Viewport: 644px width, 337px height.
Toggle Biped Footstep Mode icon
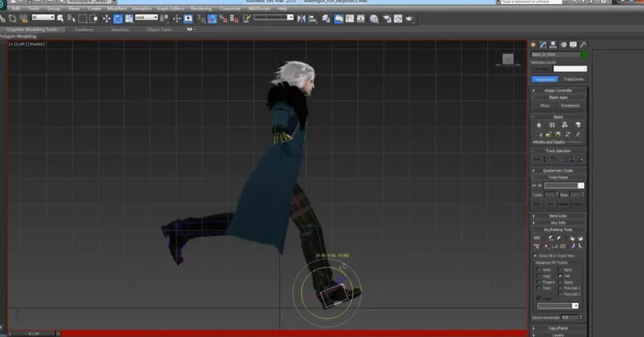552,125
